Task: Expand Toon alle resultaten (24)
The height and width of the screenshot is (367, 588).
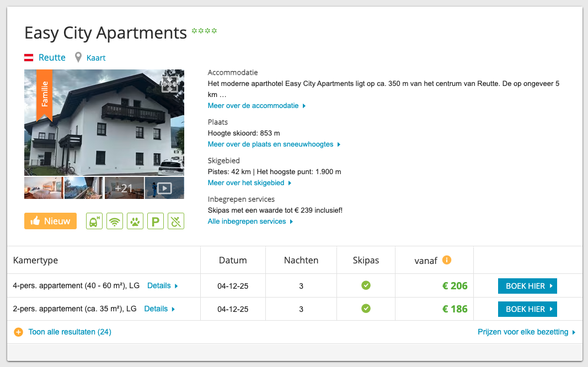Action: 63,332
